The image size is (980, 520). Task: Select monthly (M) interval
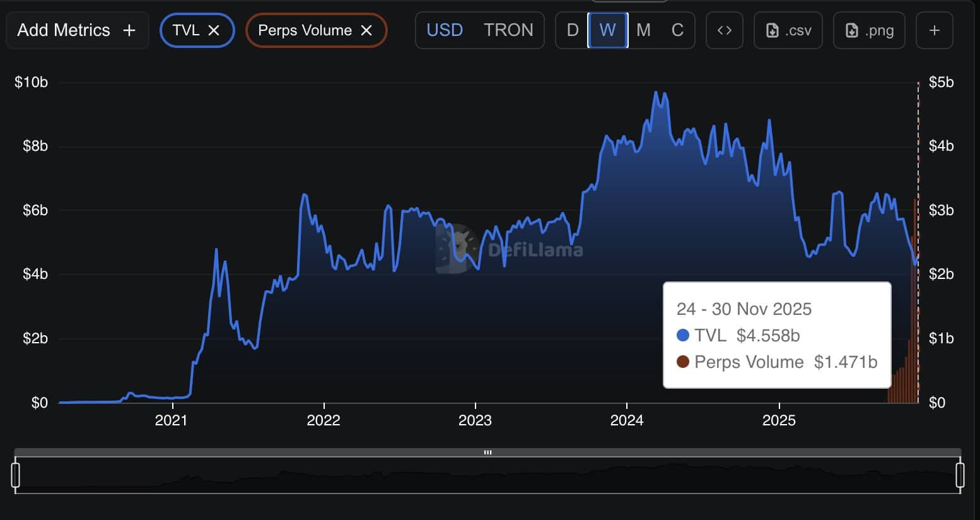pos(643,30)
